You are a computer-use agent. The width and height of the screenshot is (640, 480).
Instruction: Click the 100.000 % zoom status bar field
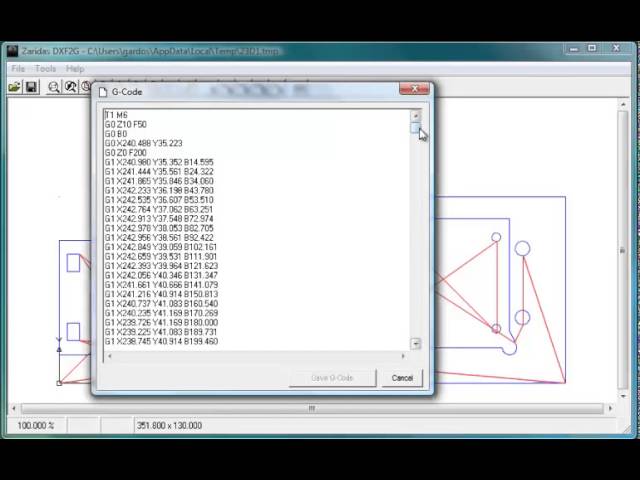click(x=36, y=426)
